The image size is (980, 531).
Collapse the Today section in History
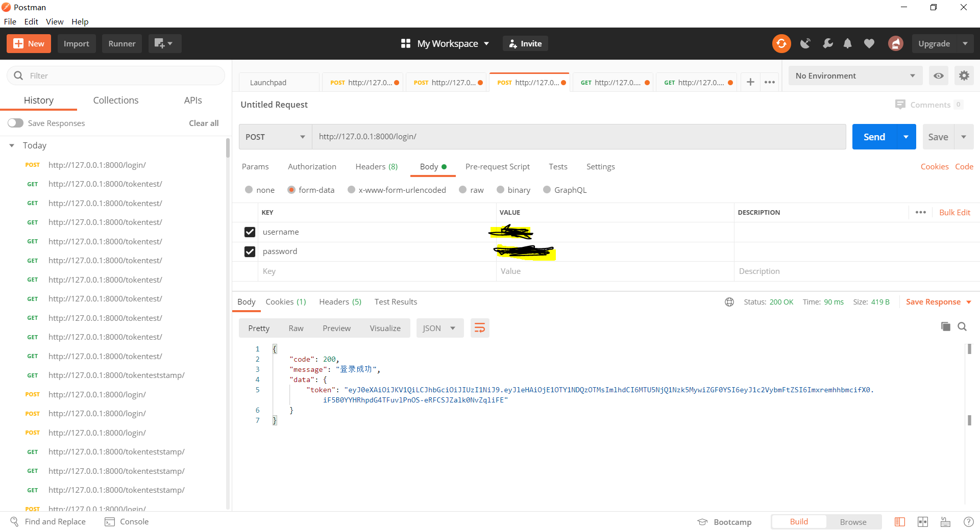[12, 145]
